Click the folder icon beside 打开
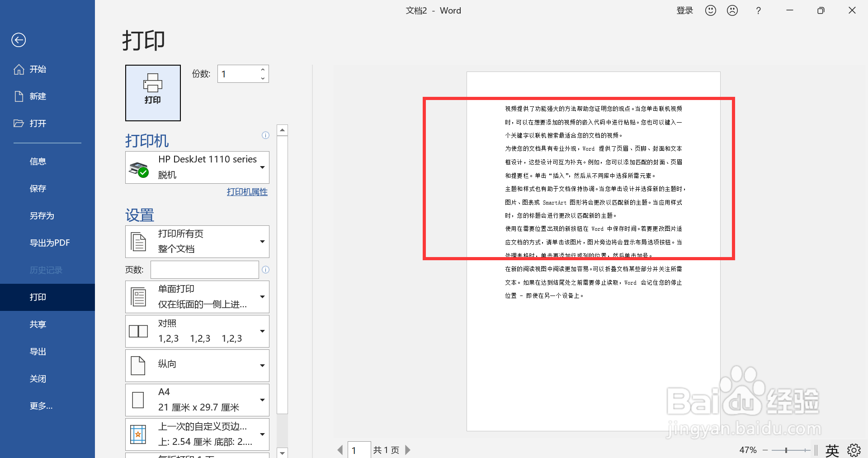The height and width of the screenshot is (458, 868). [19, 123]
